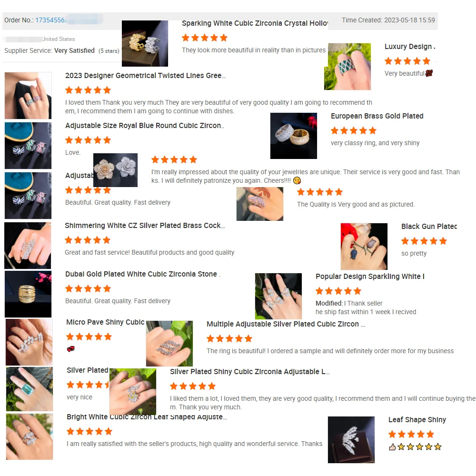Click the thumbs-up icon beside Leaf Shape Shiny rating
This screenshot has width=476, height=476.
392,447
